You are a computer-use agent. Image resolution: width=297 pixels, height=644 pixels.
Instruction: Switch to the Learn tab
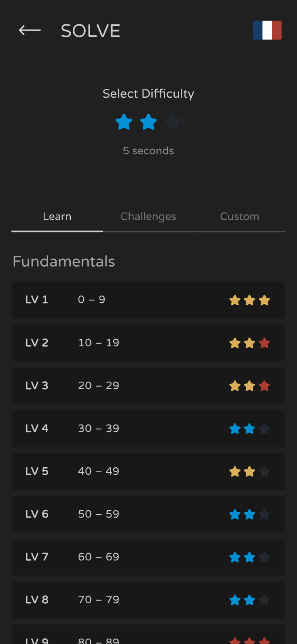pos(57,217)
